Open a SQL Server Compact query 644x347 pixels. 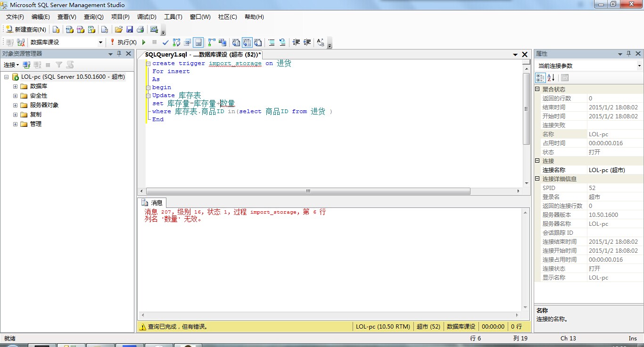click(x=105, y=29)
